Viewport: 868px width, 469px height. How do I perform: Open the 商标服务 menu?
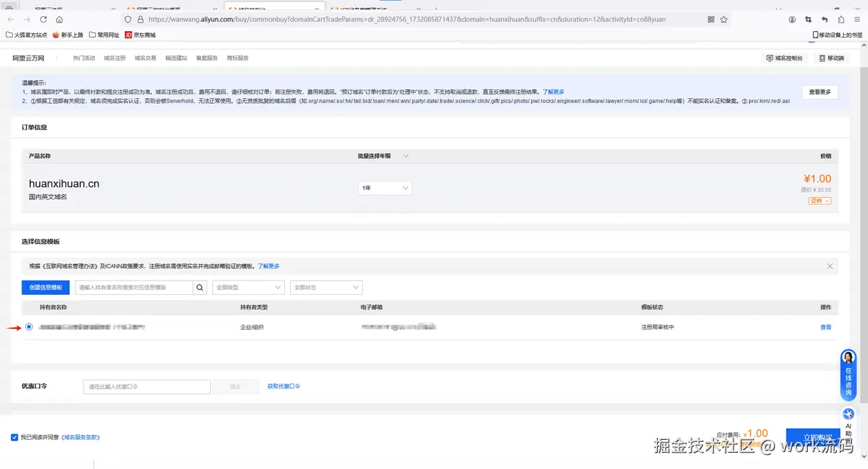(x=237, y=58)
